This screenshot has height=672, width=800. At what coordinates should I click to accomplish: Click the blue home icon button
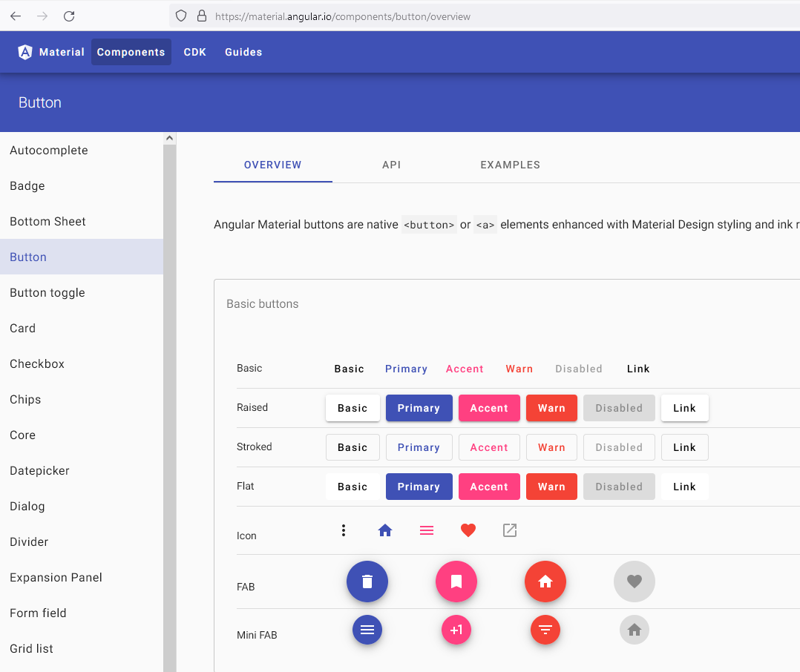(x=385, y=530)
